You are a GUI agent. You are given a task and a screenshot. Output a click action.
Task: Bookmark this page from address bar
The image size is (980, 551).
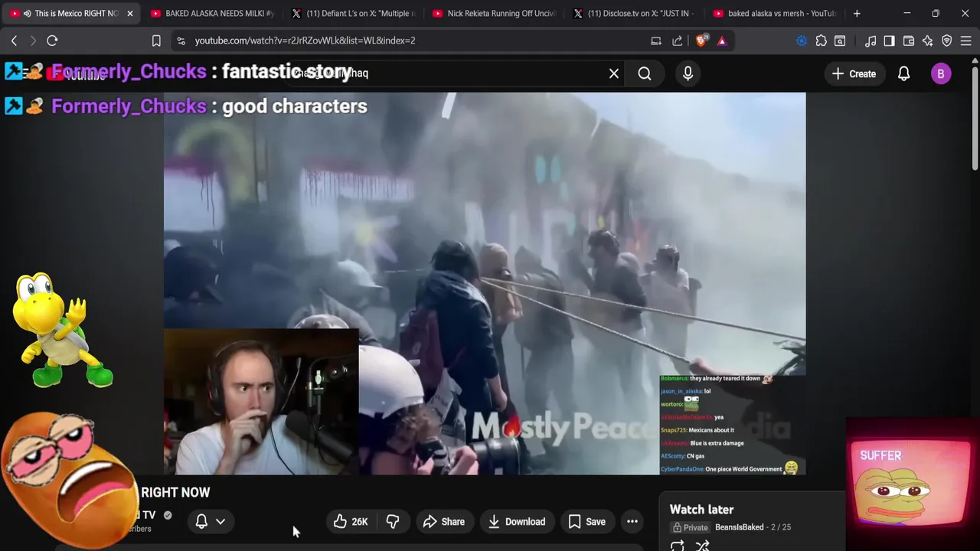tap(156, 41)
